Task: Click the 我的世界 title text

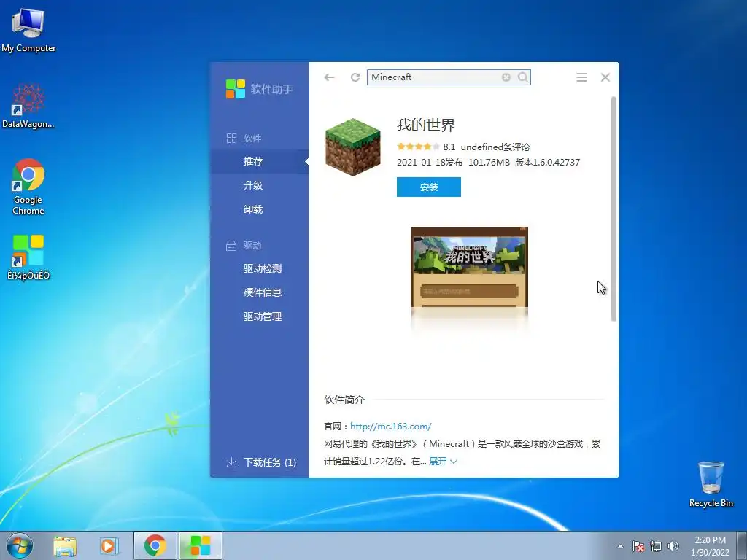Action: pos(426,125)
